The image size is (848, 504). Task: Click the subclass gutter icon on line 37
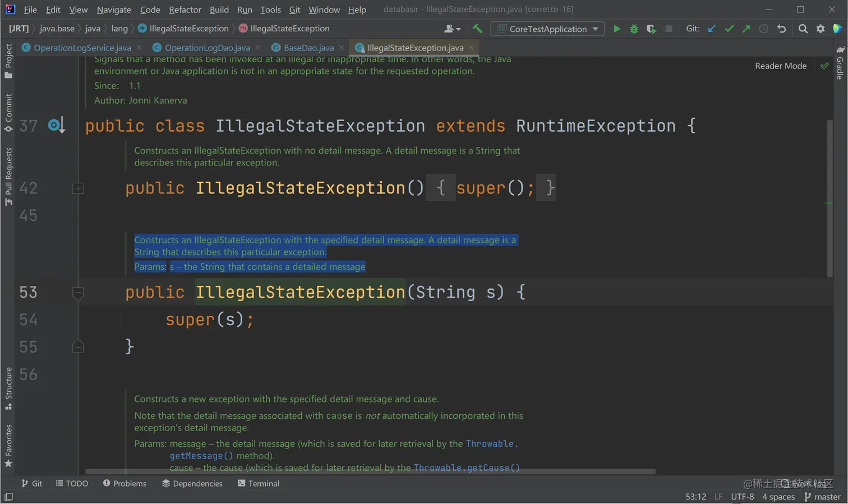[57, 125]
